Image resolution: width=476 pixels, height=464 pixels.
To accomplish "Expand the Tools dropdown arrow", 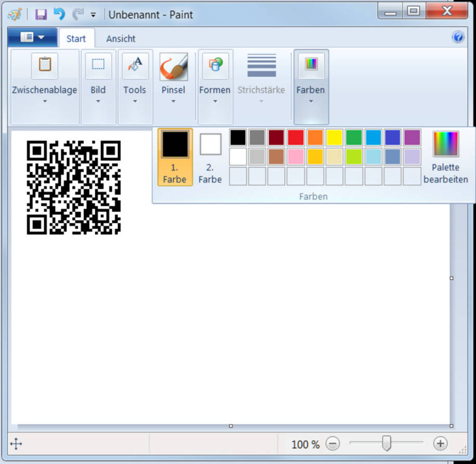I will point(135,101).
